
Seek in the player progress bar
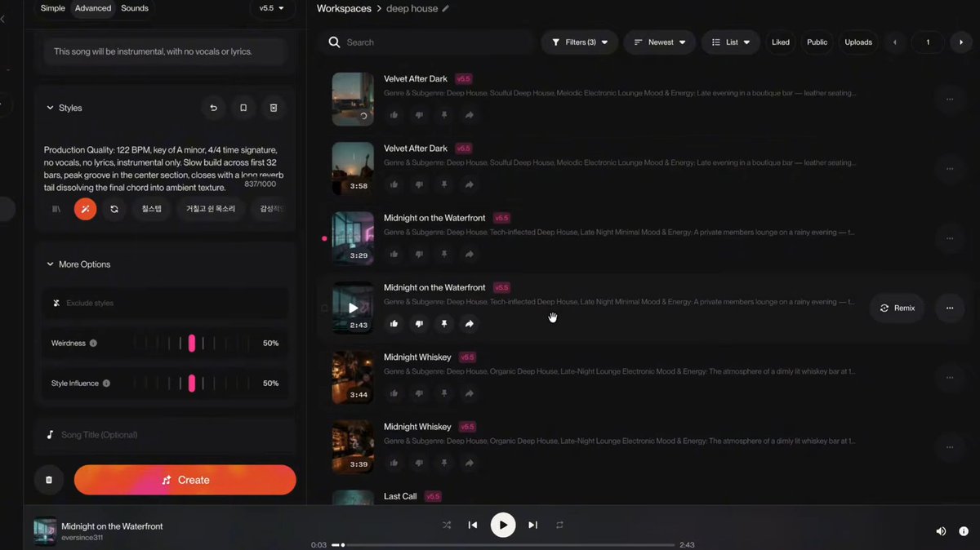coord(503,545)
